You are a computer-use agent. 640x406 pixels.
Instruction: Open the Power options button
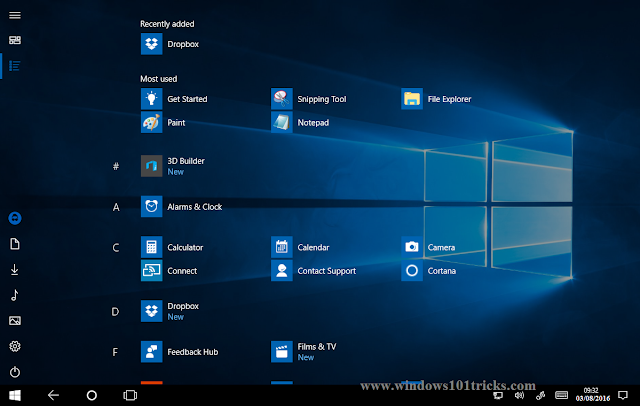point(15,372)
